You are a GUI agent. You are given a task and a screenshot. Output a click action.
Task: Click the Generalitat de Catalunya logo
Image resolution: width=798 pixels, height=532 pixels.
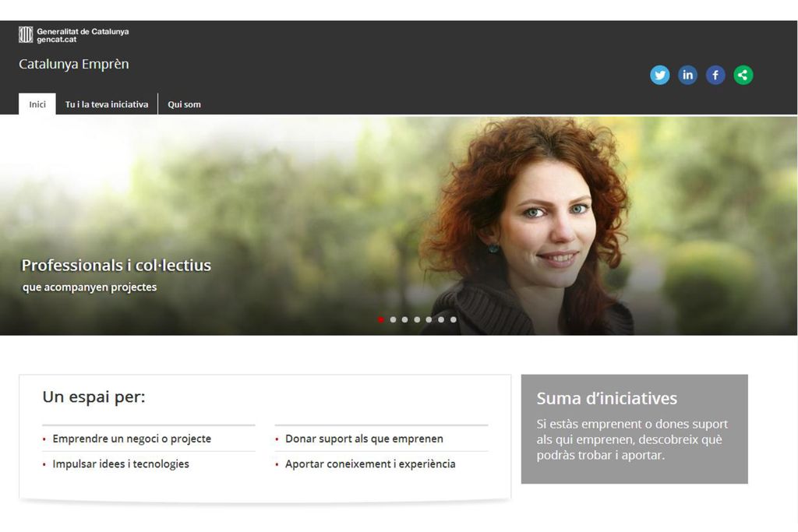click(74, 35)
